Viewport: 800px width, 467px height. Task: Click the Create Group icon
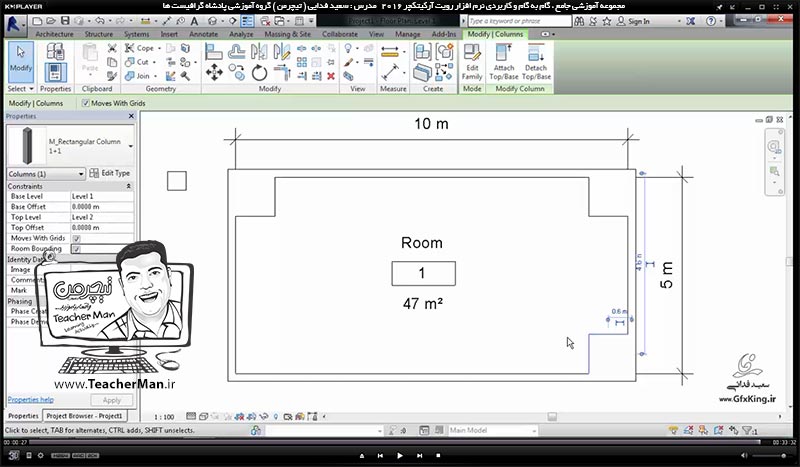click(444, 52)
